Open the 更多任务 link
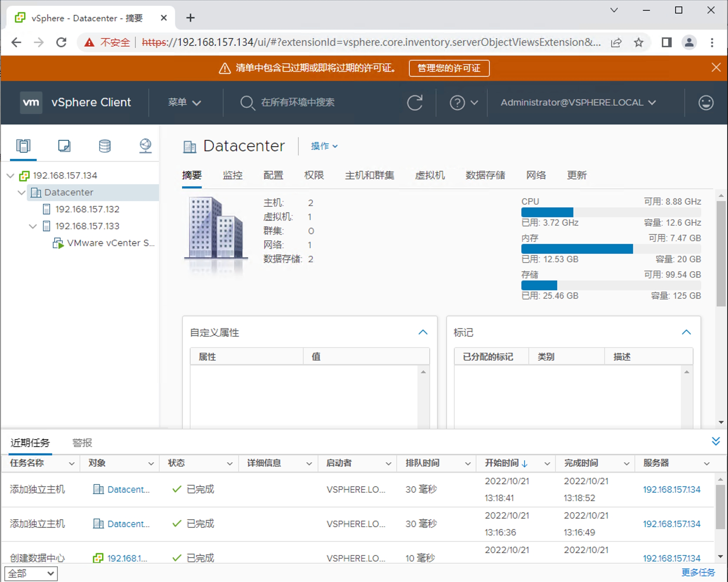Viewport: 728px width, 582px height. pos(698,573)
